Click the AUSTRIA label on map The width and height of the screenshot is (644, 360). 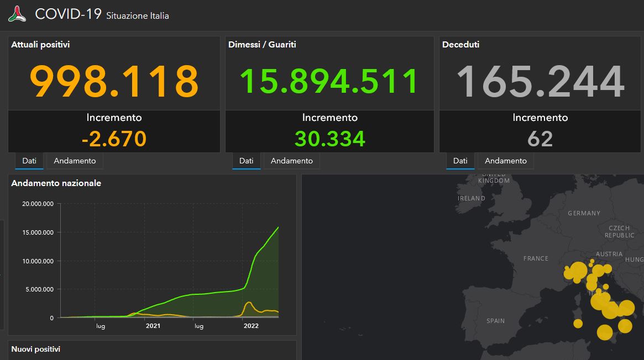[x=609, y=254]
